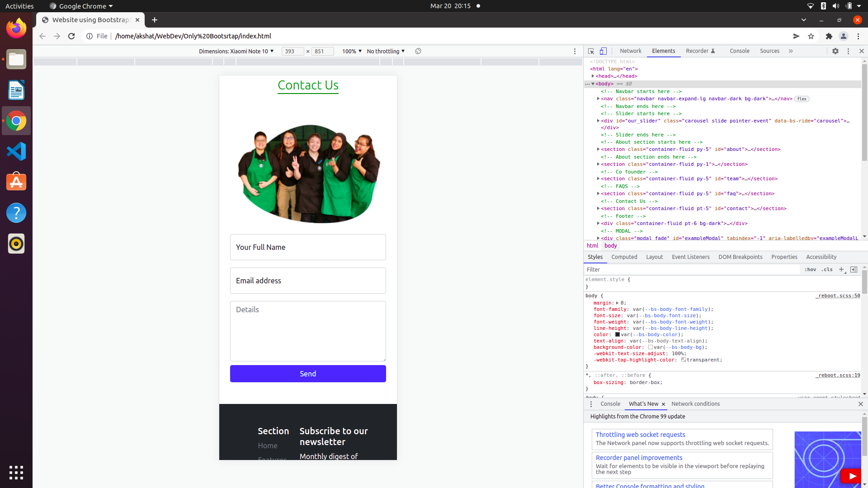The height and width of the screenshot is (488, 868).
Task: Switch to the Console tab in DevTools
Action: click(x=740, y=51)
